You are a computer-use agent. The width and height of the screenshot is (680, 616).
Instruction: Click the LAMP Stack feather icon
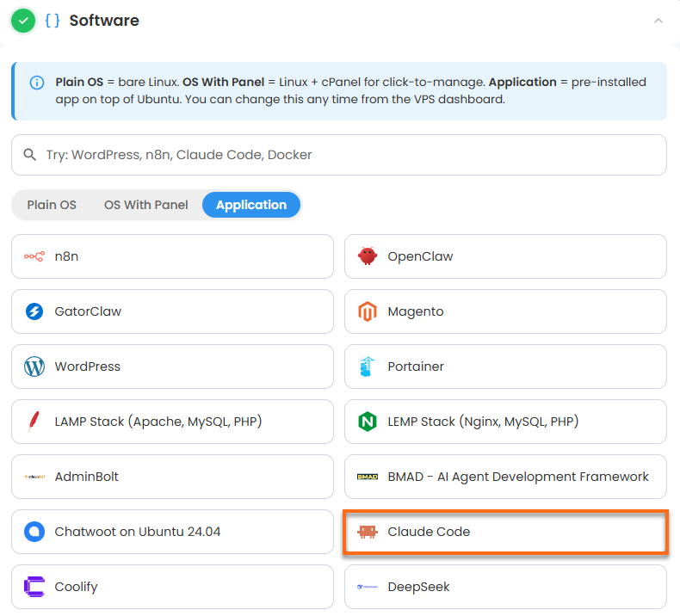tap(34, 422)
